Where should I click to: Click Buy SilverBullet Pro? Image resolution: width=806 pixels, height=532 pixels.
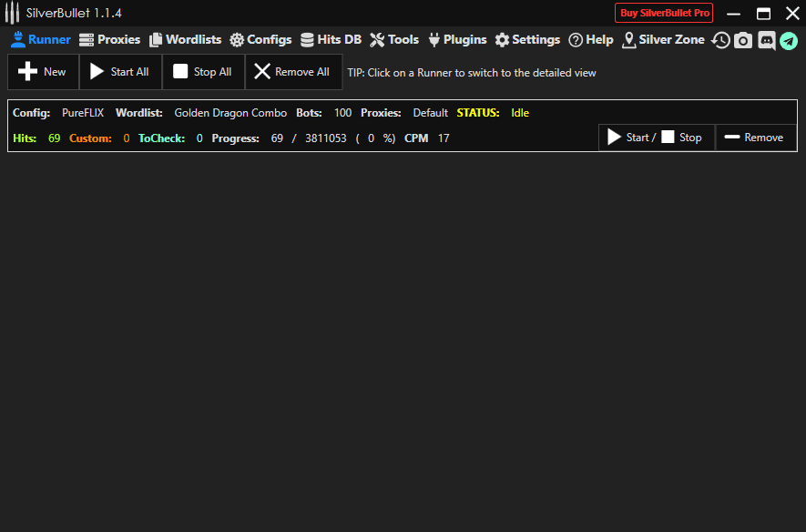[x=664, y=13]
